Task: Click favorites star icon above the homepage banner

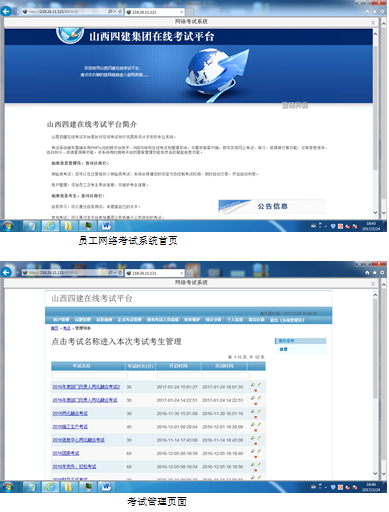Action: (375, 12)
